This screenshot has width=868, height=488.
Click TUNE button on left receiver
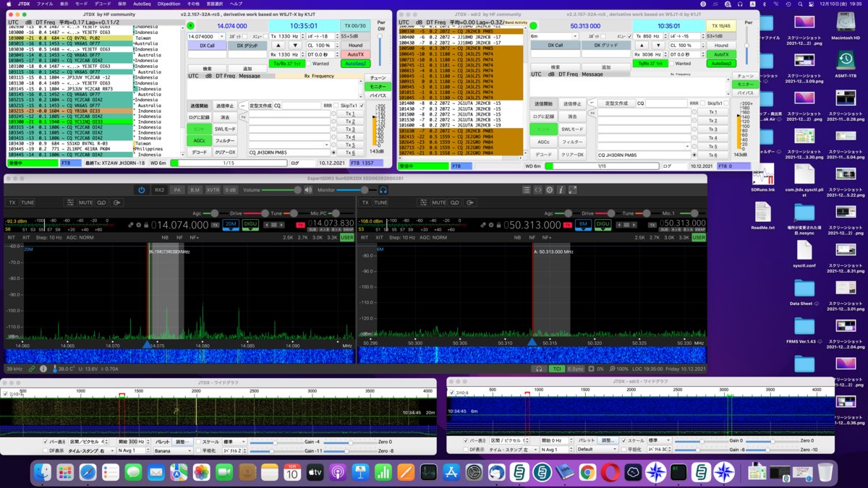click(x=27, y=202)
